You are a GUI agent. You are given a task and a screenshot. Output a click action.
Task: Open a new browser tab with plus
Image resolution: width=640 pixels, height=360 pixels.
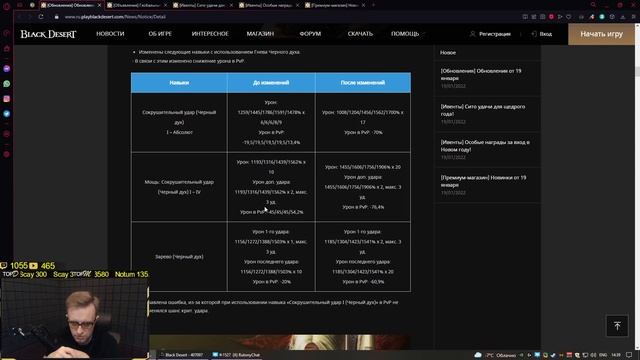click(x=373, y=5)
